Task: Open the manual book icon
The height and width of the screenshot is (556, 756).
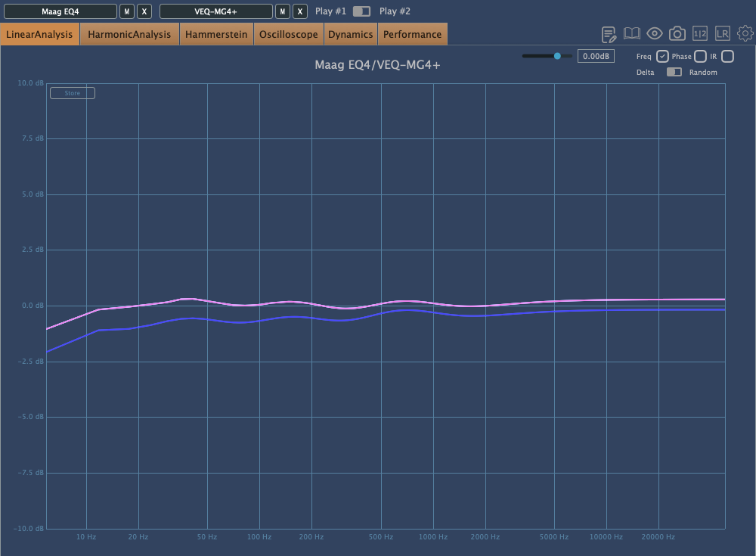Action: pos(631,33)
